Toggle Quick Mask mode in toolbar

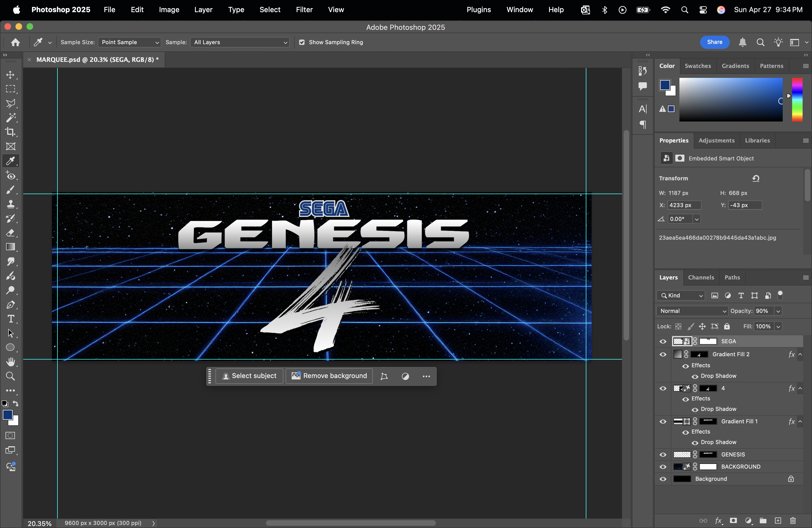10,435
